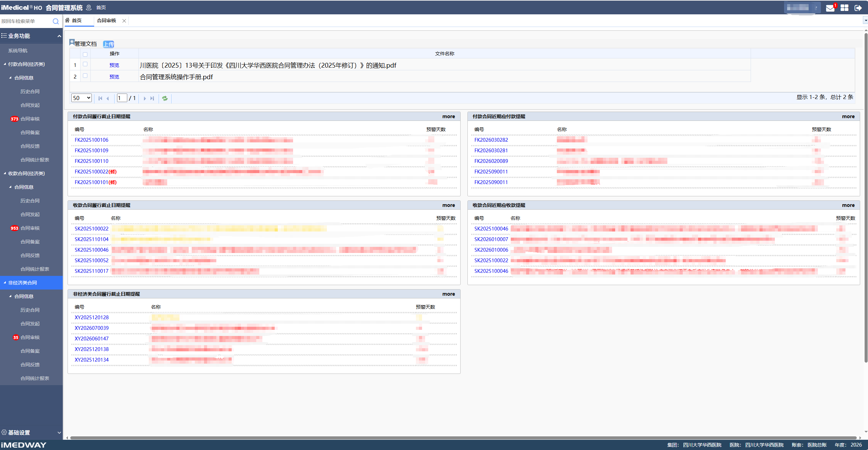Click more in 付款合同履行截止日期提醒 panel
Viewport: 868px width, 450px height.
tap(449, 116)
